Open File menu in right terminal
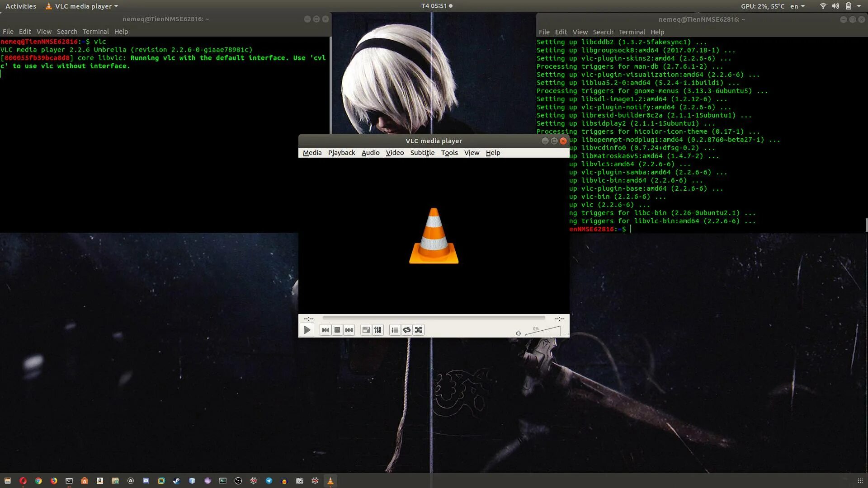This screenshot has width=868, height=488. point(544,32)
